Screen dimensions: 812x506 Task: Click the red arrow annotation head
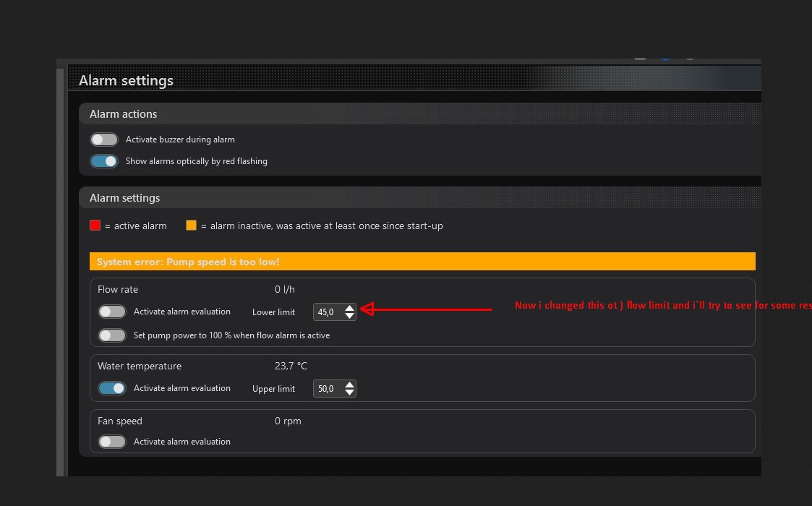tap(366, 309)
